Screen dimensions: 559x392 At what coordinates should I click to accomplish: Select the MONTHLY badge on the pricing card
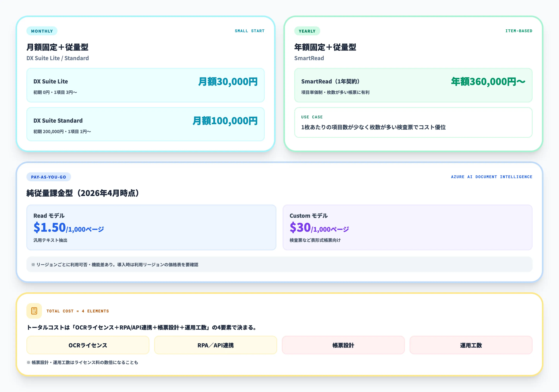tap(42, 31)
